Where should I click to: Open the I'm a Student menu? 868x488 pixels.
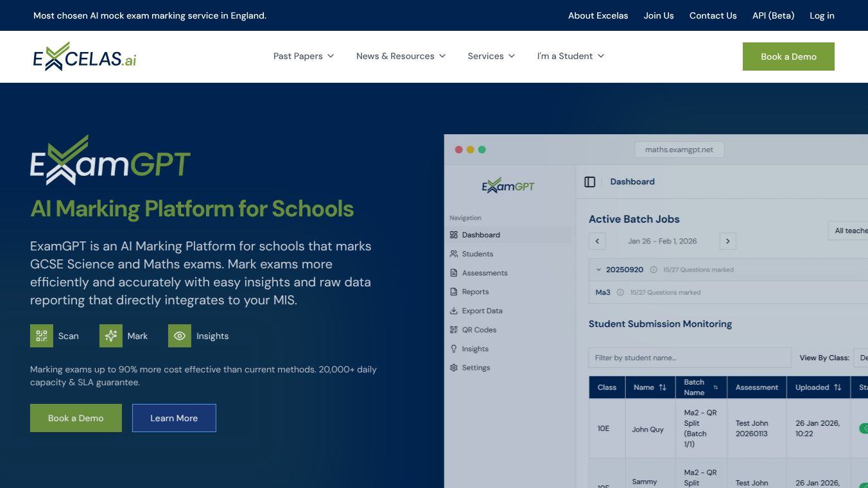pyautogui.click(x=571, y=56)
